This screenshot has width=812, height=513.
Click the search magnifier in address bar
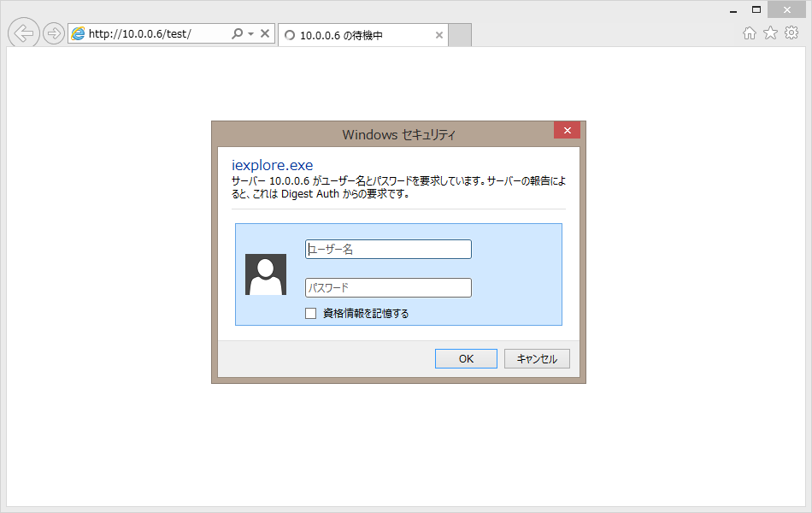click(238, 34)
